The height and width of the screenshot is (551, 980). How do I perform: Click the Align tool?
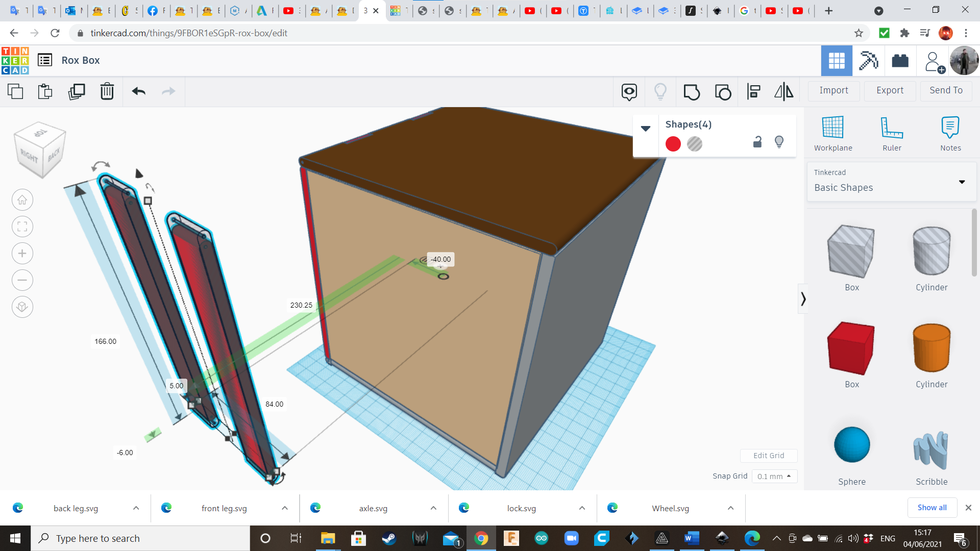(753, 92)
